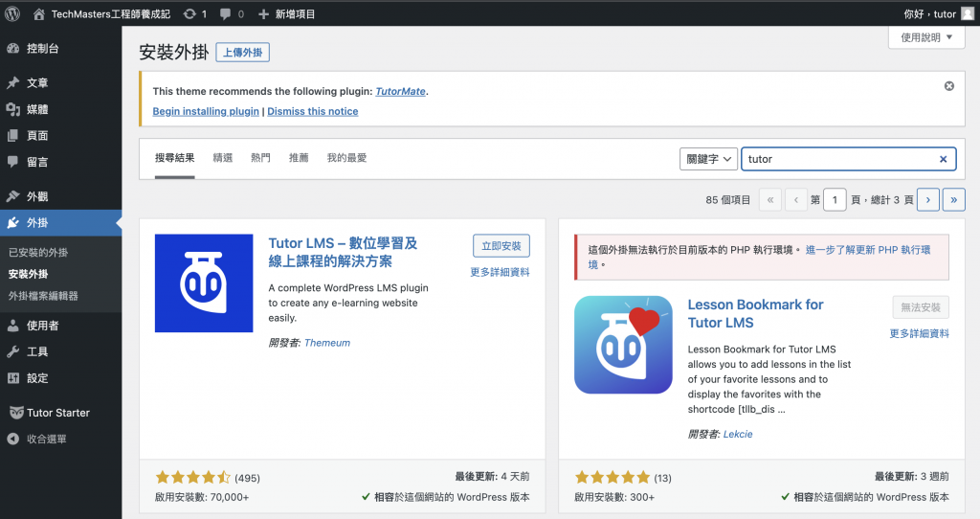
Task: Click the current page number field
Action: pos(835,200)
